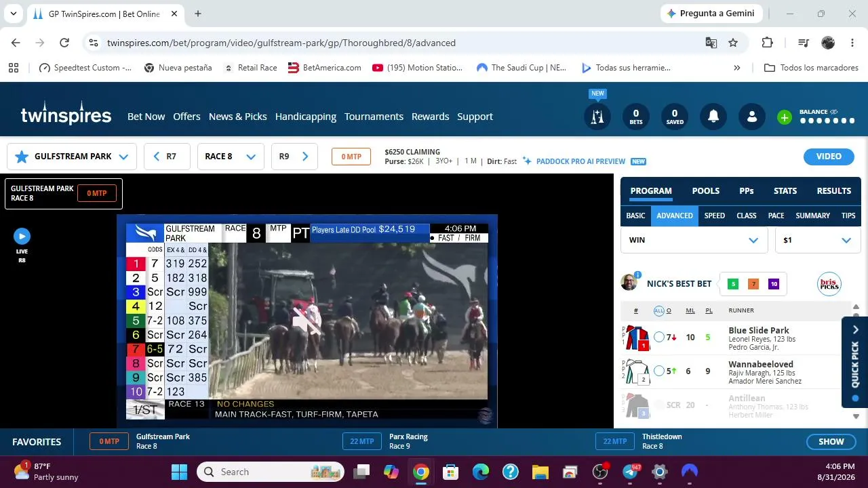Open the WIN bet type dropdown

[x=694, y=240]
